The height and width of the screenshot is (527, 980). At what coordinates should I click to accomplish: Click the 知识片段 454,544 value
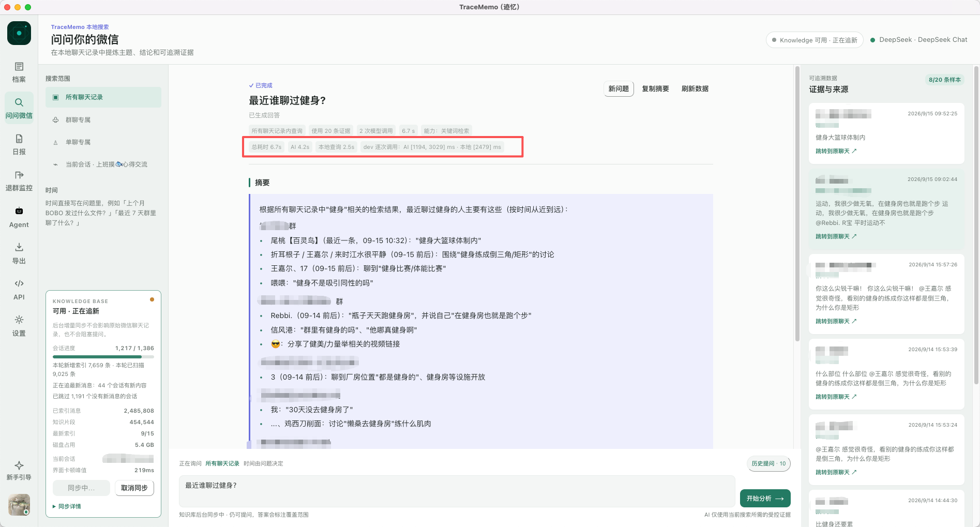(x=142, y=422)
